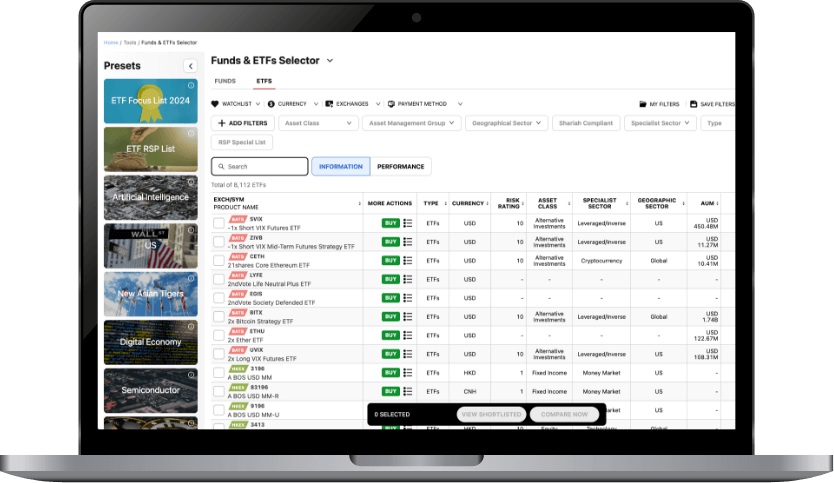834x483 pixels.
Task: Select the CETH 21shares Core Ethereum checkbox
Action: [x=219, y=260]
